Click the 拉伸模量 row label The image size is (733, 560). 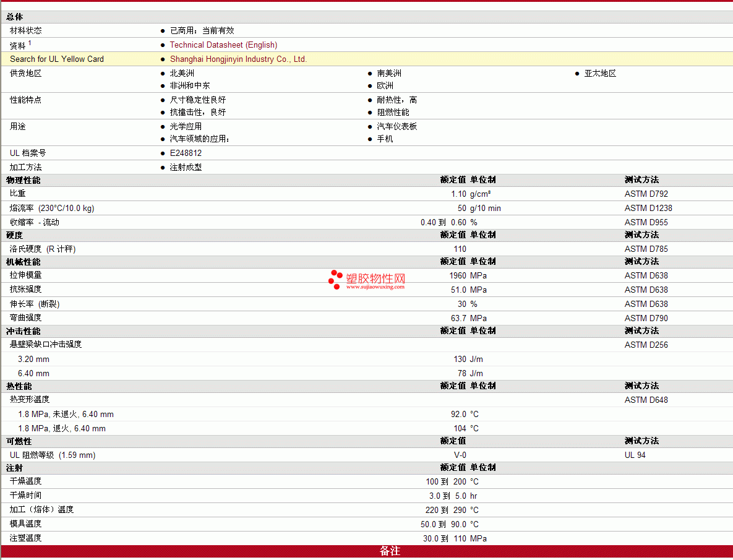[x=26, y=275]
